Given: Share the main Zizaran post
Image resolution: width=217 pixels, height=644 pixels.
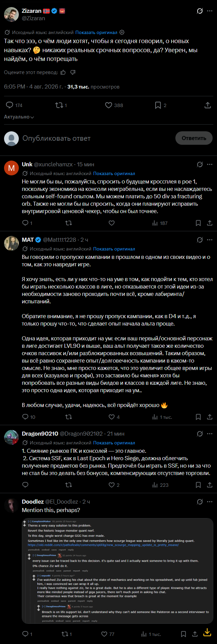Looking at the screenshot, I should [208, 105].
